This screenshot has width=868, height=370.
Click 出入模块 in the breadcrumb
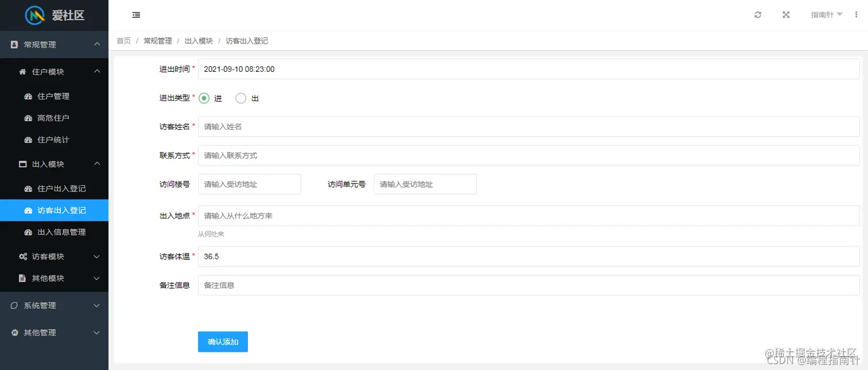point(199,41)
